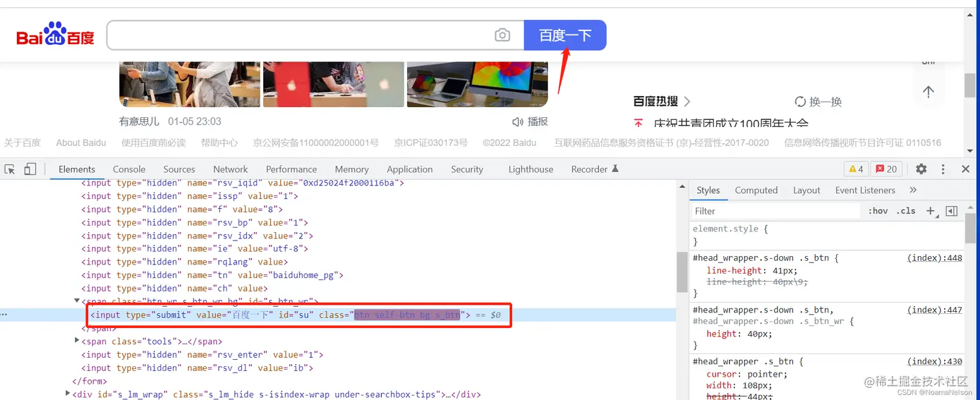
Task: Expand the div with id s_lm_wrap node
Action: 67,394
